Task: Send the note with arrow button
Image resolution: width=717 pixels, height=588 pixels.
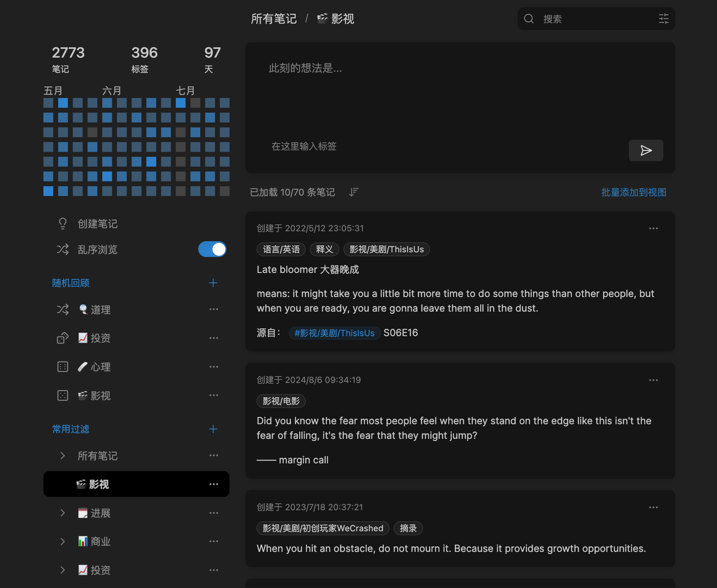Action: 646,150
